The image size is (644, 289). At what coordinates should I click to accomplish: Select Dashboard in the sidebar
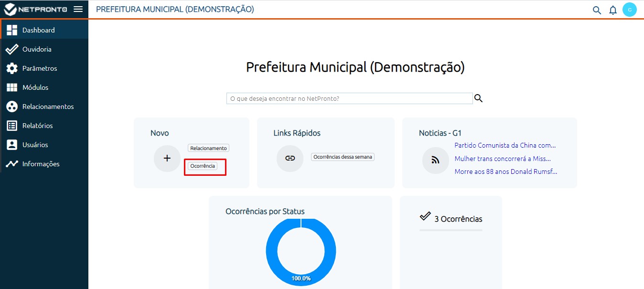coord(44,30)
